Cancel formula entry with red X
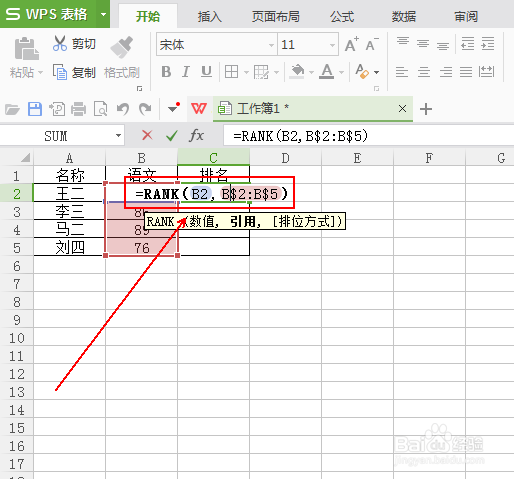Screen dimensions: 514x479 tap(147, 135)
